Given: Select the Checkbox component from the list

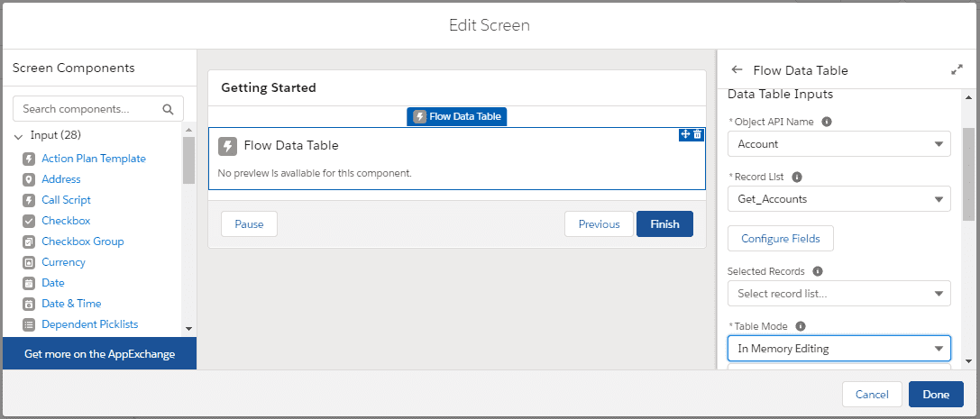Looking at the screenshot, I should (x=66, y=221).
